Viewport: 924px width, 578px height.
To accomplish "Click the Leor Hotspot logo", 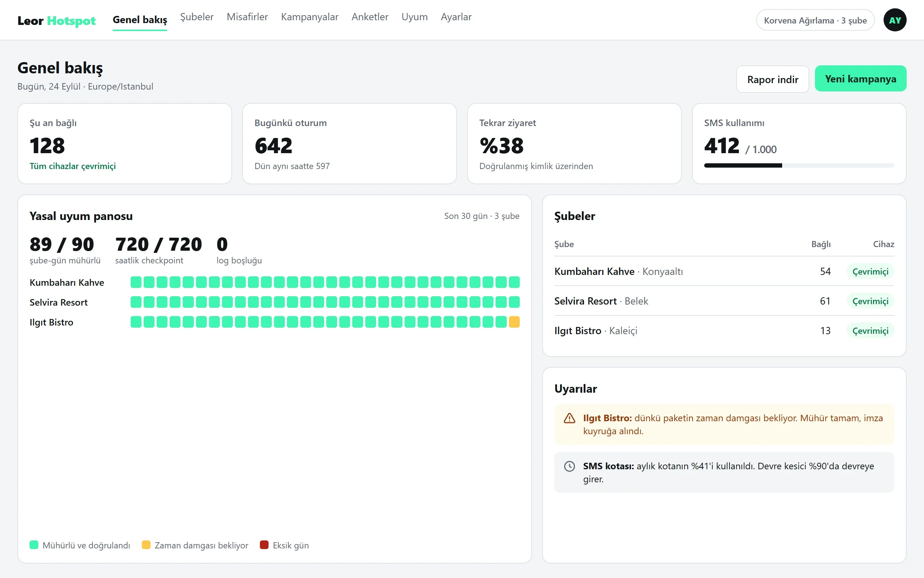I will click(x=57, y=20).
